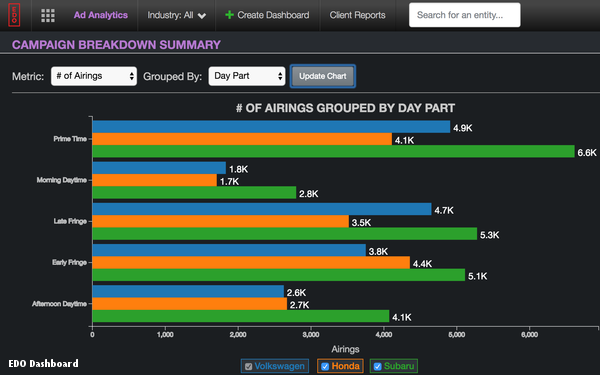Click the green plus icon for Create Dashboard

229,15
